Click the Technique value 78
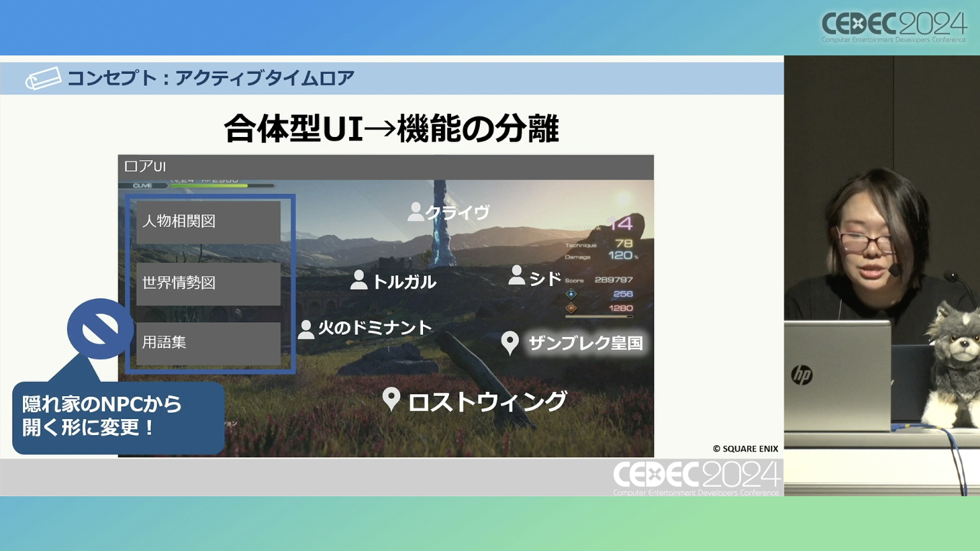Screen dimensions: 980x551 (624, 243)
